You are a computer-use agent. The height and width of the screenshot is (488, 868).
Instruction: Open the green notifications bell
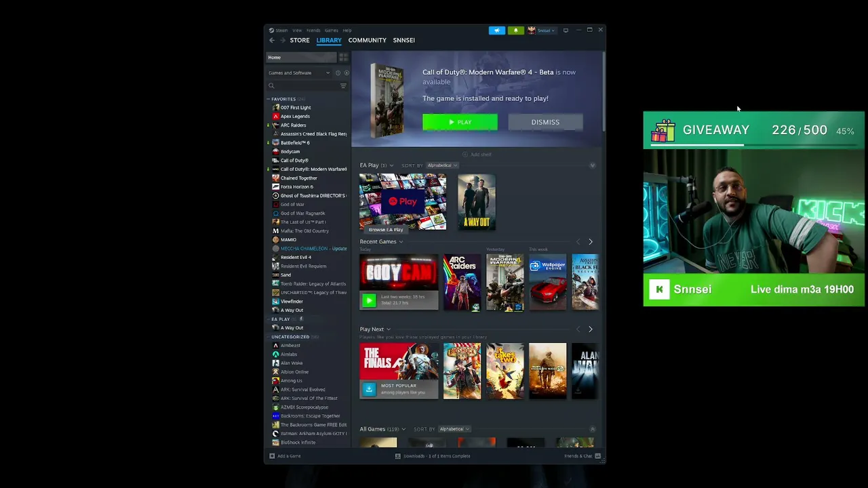pyautogui.click(x=515, y=30)
